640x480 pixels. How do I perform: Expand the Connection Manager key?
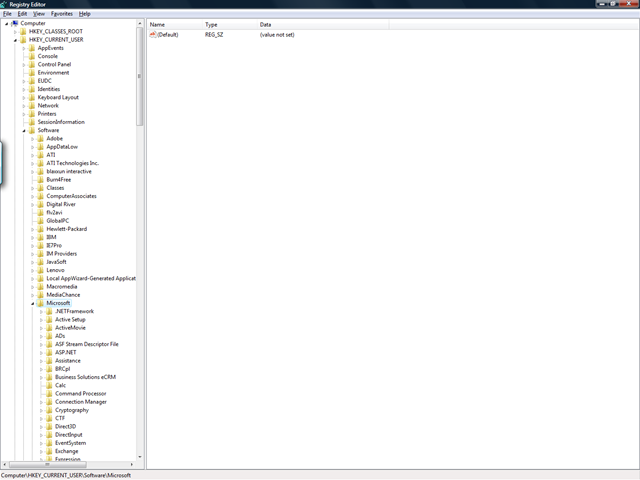pos(41,402)
